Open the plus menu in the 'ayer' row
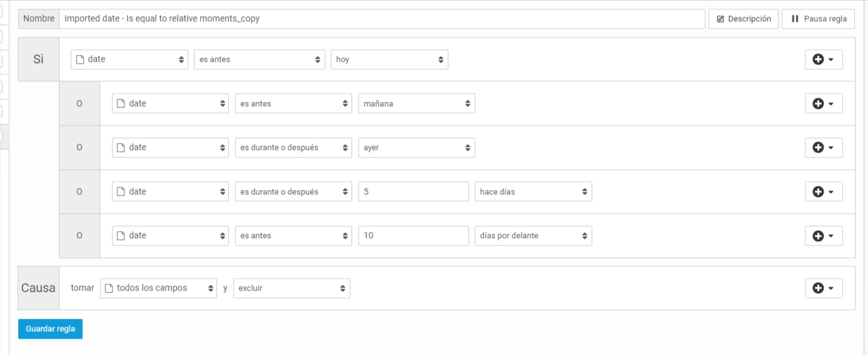Image resolution: width=868 pixels, height=355 pixels. tap(824, 147)
